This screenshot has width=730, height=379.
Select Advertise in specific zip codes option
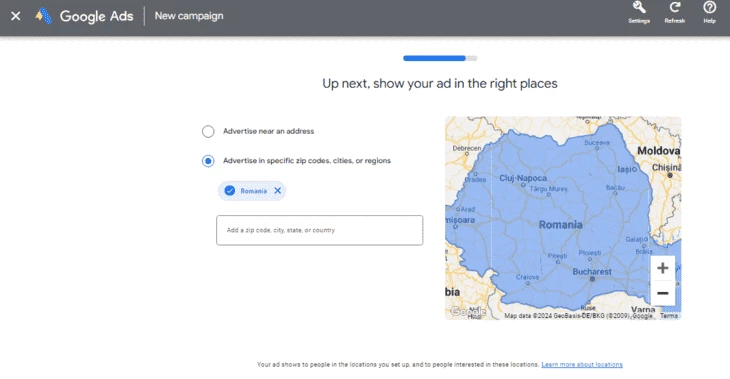pyautogui.click(x=208, y=161)
